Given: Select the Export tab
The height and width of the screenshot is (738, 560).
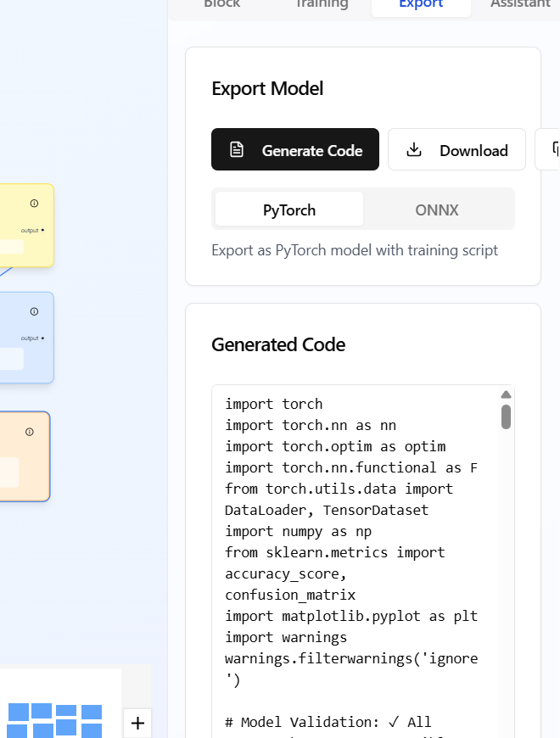Looking at the screenshot, I should pos(421,4).
